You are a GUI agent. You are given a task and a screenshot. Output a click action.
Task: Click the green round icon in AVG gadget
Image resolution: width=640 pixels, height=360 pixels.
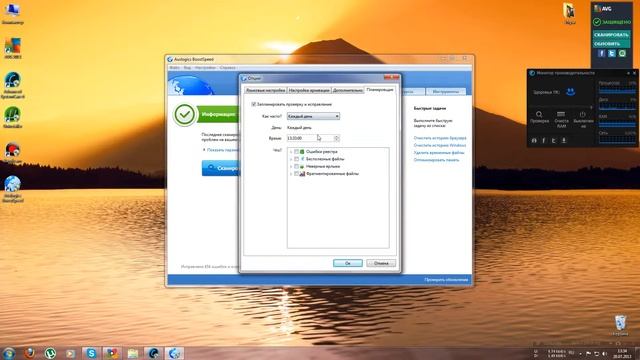pyautogui.click(x=622, y=53)
